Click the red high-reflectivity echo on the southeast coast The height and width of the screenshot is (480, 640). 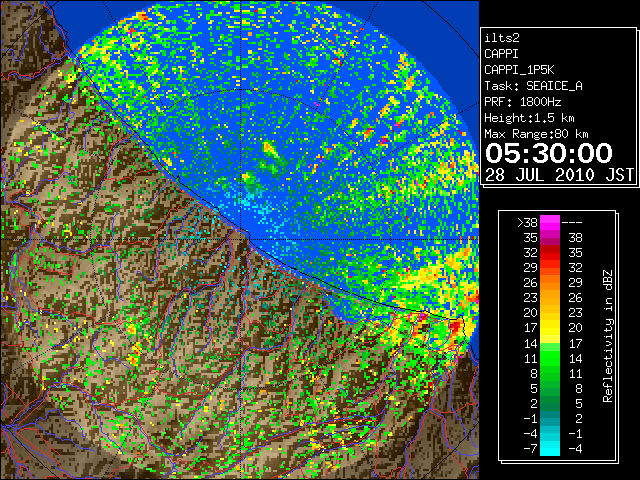pos(456,327)
